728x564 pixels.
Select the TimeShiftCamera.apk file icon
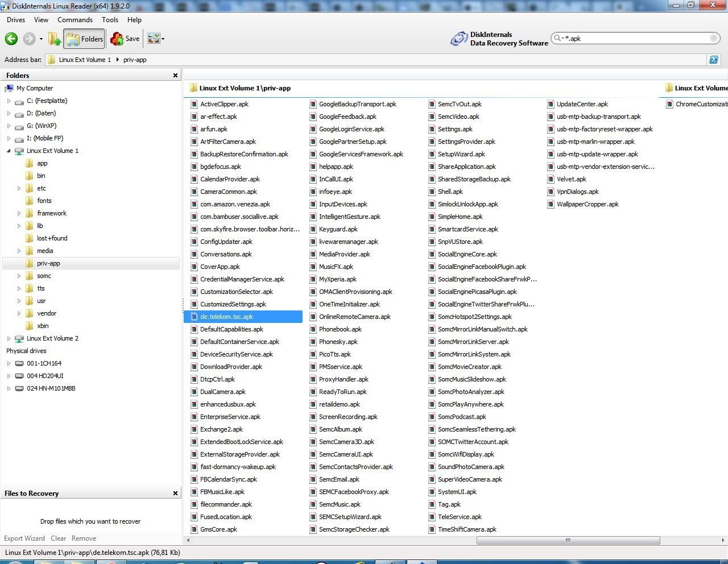432,529
